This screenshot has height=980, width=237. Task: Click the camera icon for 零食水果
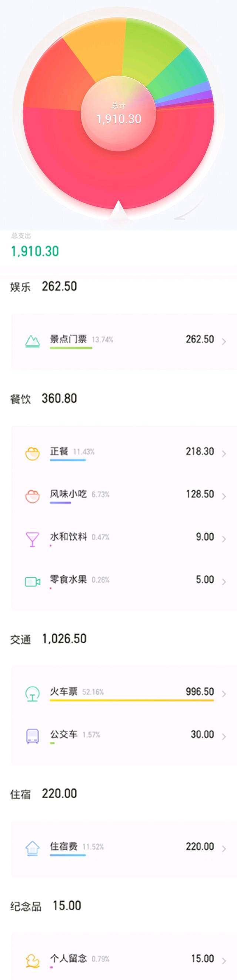(x=32, y=582)
